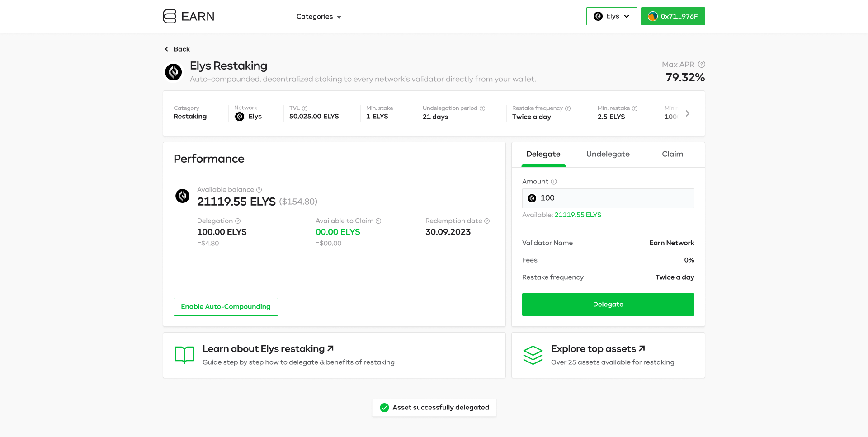
Task: Click the Available balance info icon
Action: pos(259,190)
